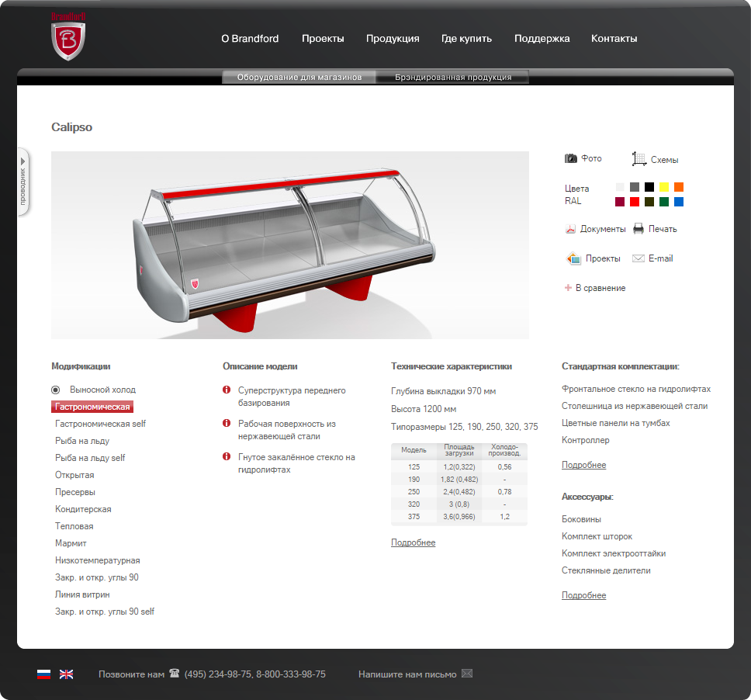Switch to Брэндированная продукция tab
This screenshot has height=700, width=751.
coord(452,77)
